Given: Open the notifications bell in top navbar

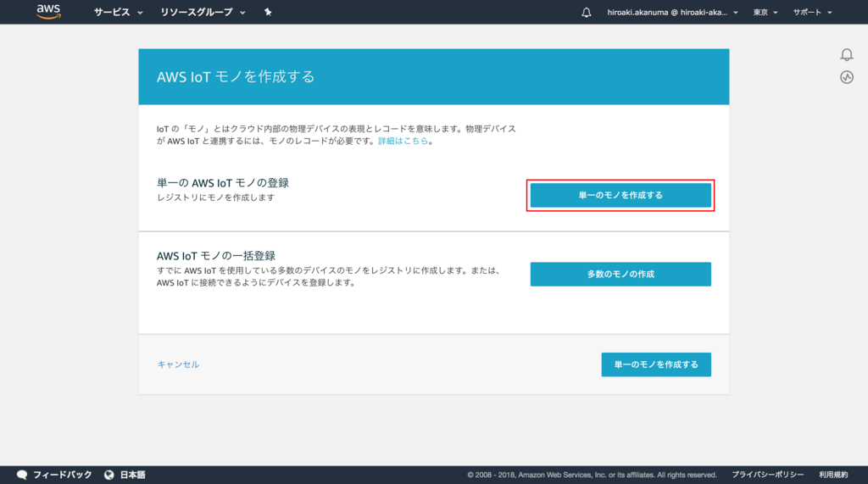Looking at the screenshot, I should 587,12.
